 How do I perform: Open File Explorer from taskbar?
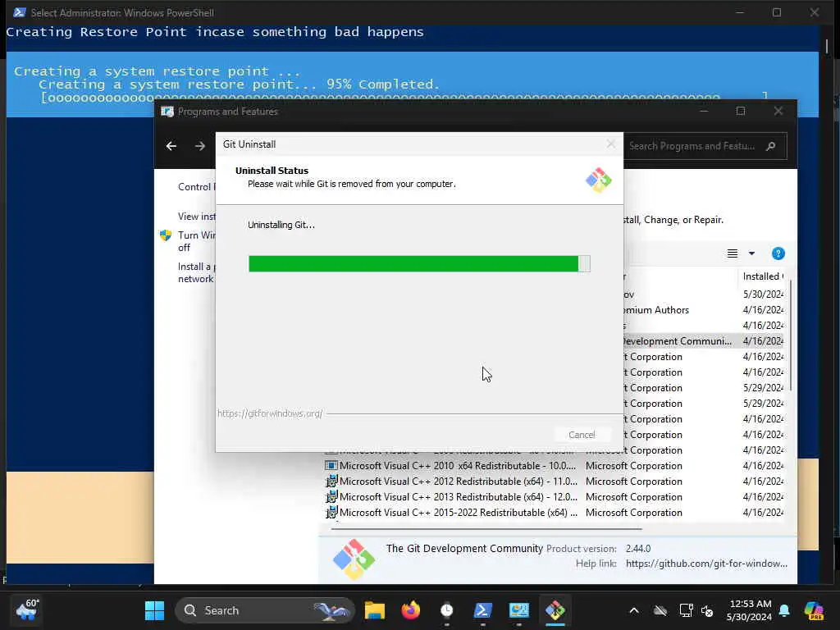(x=374, y=610)
